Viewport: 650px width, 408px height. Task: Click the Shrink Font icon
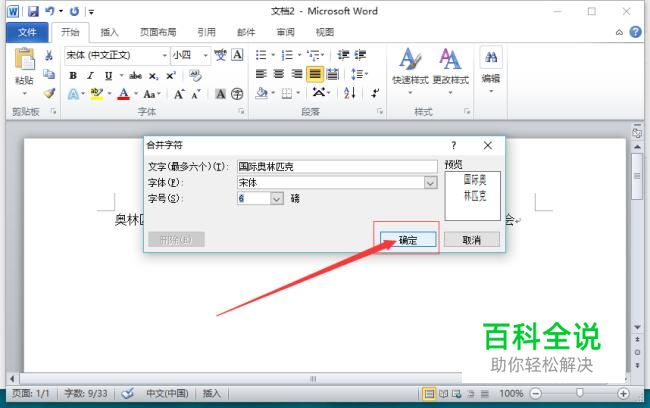[x=196, y=94]
